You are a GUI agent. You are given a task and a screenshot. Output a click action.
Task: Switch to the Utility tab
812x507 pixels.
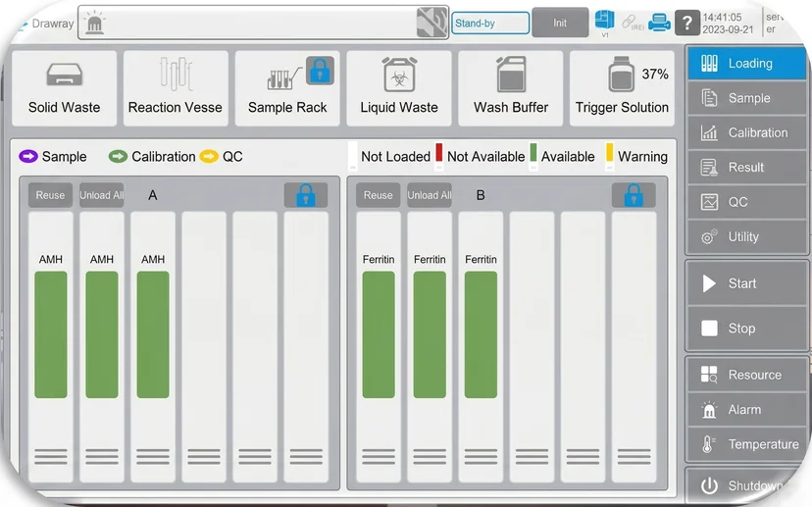[746, 236]
